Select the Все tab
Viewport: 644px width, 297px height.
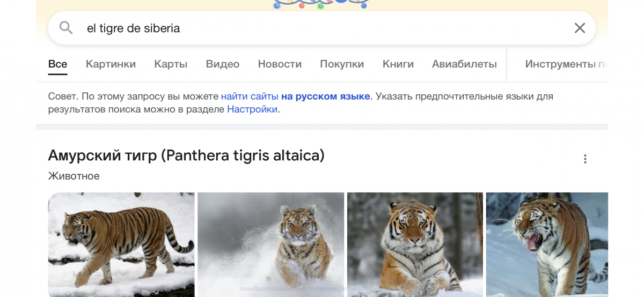point(57,64)
